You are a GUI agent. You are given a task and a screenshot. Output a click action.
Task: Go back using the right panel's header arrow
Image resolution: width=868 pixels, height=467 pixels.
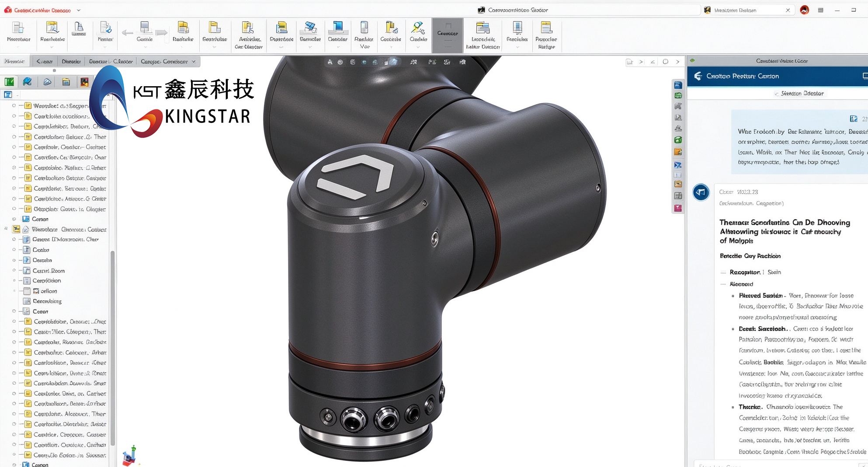coord(698,76)
